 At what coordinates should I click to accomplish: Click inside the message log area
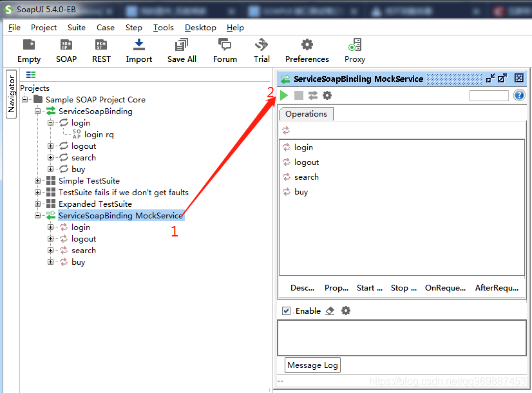[402, 338]
